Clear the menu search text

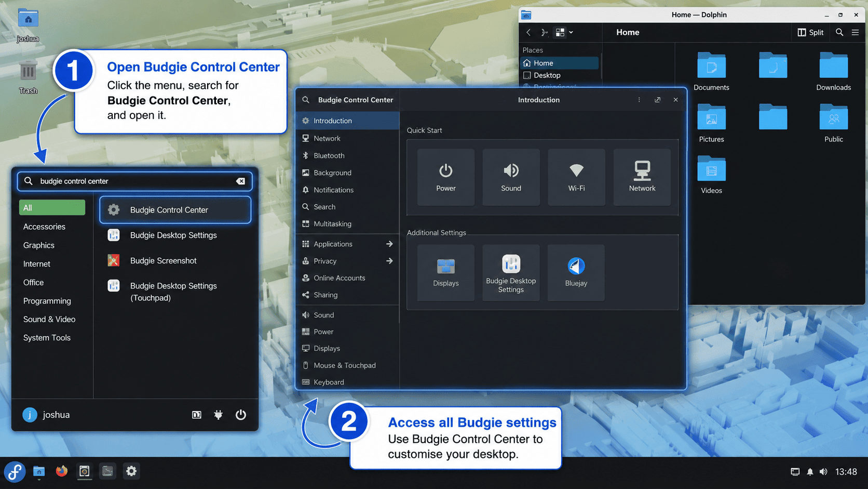[x=240, y=181]
